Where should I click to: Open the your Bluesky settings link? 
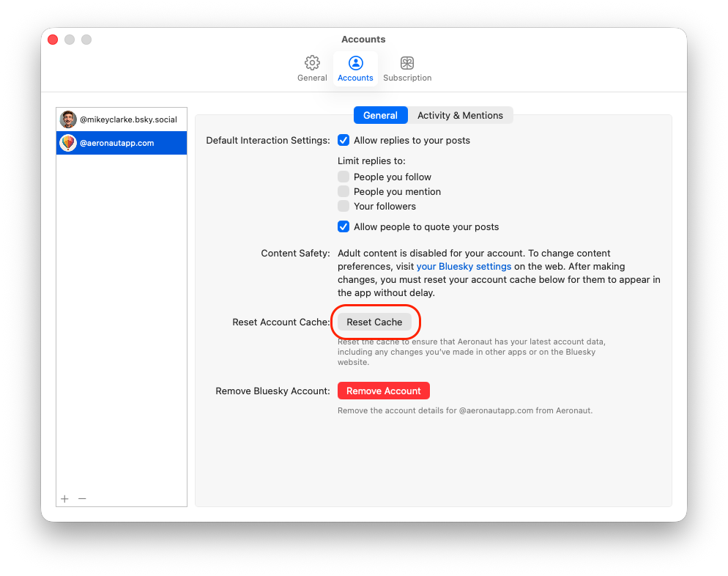[x=464, y=267]
